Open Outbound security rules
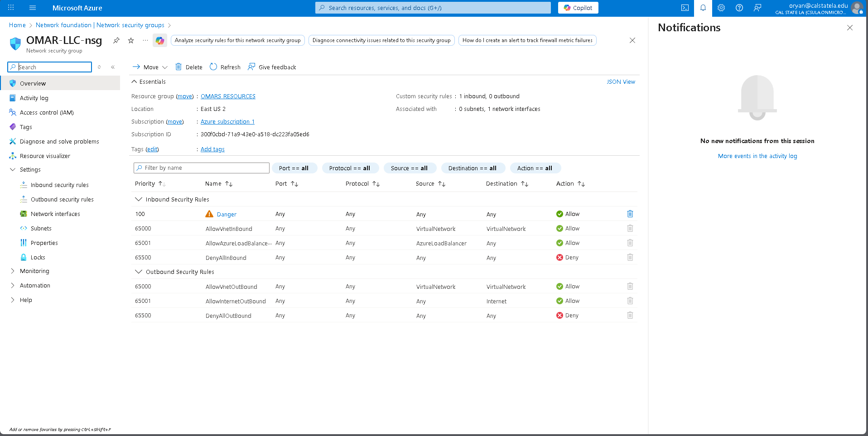This screenshot has width=868, height=436. (x=62, y=199)
